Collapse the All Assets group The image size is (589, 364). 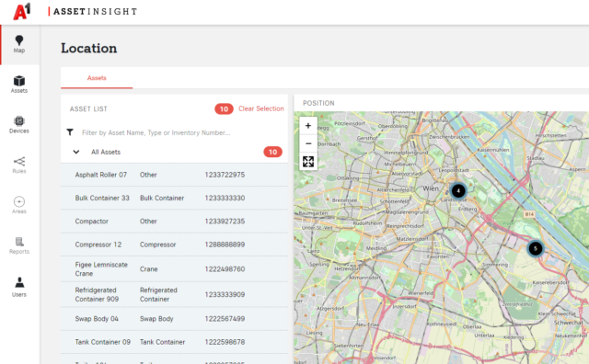pyautogui.click(x=75, y=152)
